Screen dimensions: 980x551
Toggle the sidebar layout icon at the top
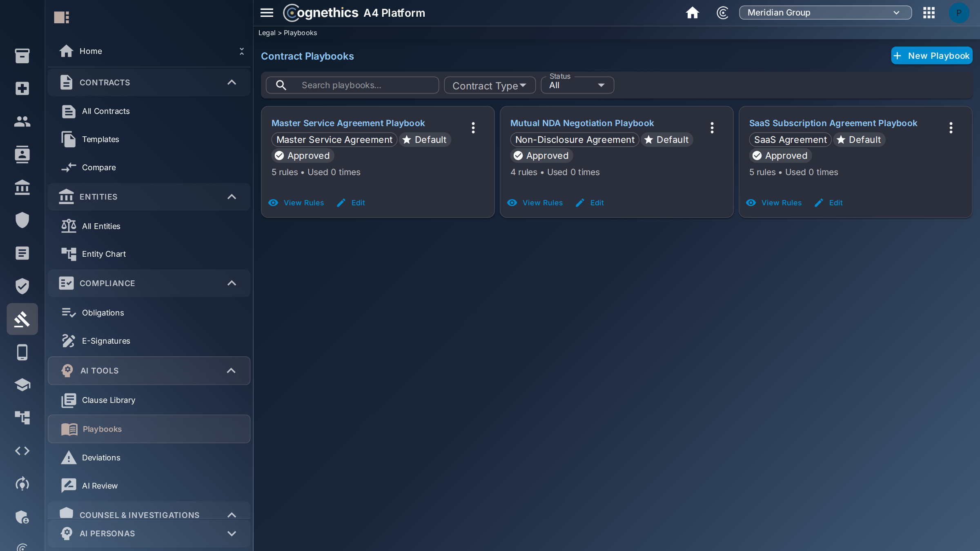pyautogui.click(x=62, y=17)
